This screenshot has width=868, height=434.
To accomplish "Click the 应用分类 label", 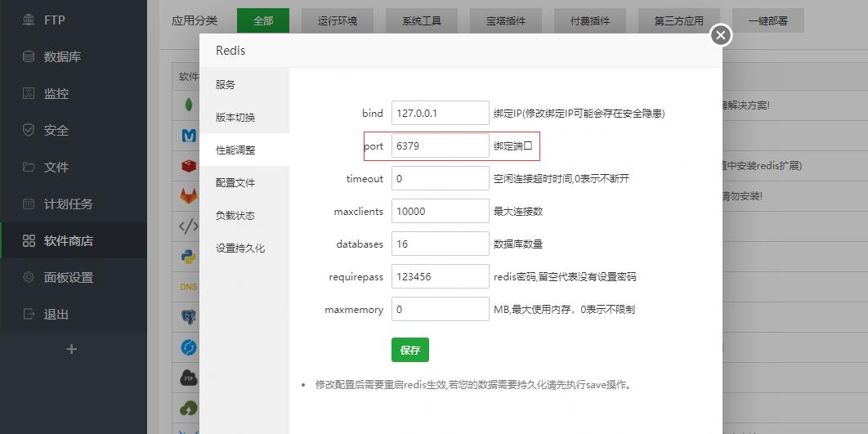I will [195, 21].
